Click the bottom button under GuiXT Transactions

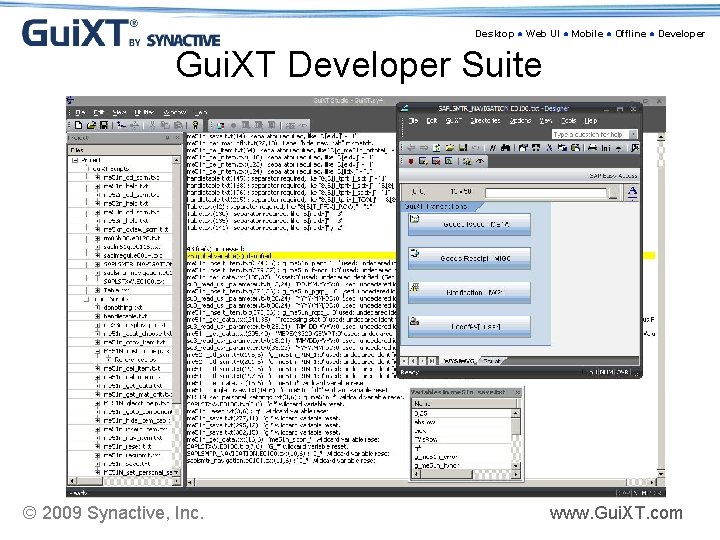point(469,326)
